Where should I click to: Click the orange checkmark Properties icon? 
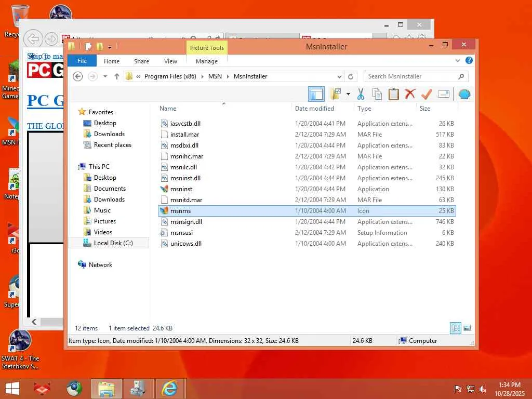(x=427, y=94)
